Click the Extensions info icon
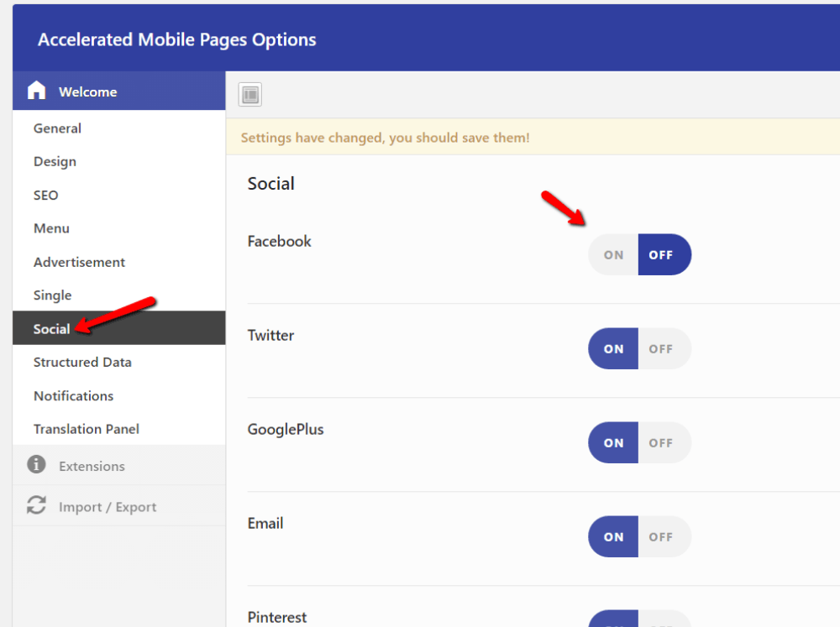Image resolution: width=840 pixels, height=627 pixels. pyautogui.click(x=36, y=464)
